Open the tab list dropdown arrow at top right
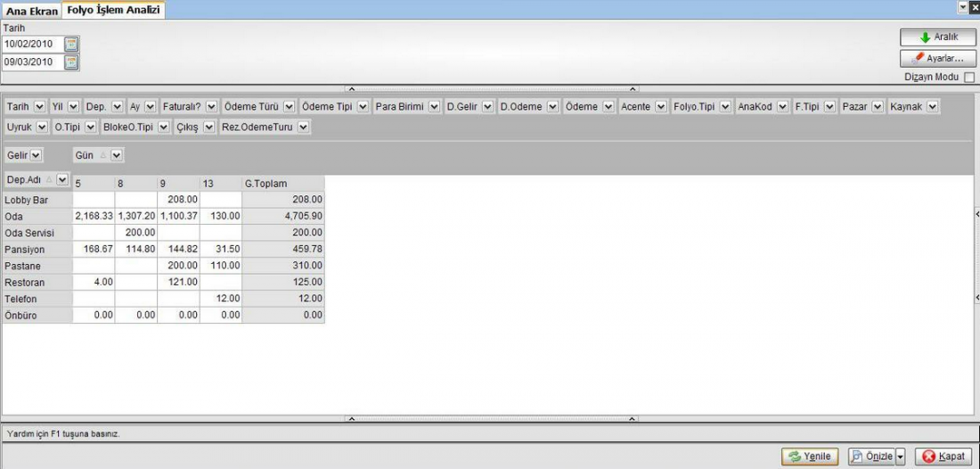This screenshot has height=469, width=980. click(x=963, y=7)
